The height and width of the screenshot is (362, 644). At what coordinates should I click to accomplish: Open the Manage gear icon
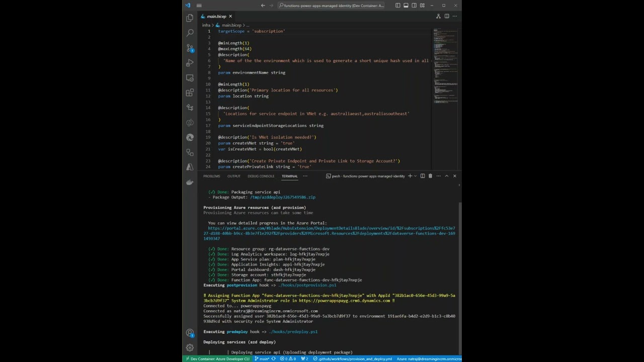(190, 347)
